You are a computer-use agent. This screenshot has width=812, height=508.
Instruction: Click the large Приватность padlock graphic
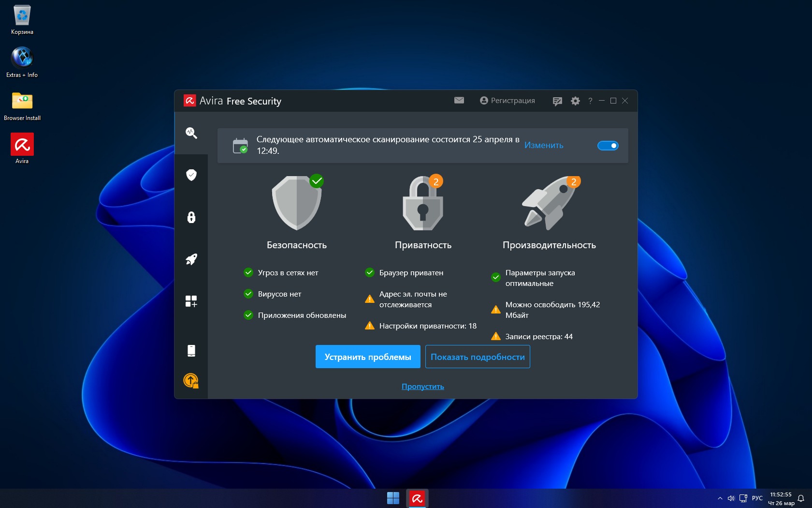pos(423,203)
